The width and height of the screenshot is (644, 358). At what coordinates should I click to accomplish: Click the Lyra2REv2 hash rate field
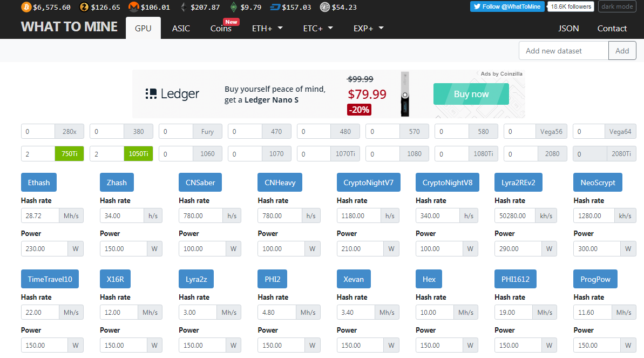(515, 215)
